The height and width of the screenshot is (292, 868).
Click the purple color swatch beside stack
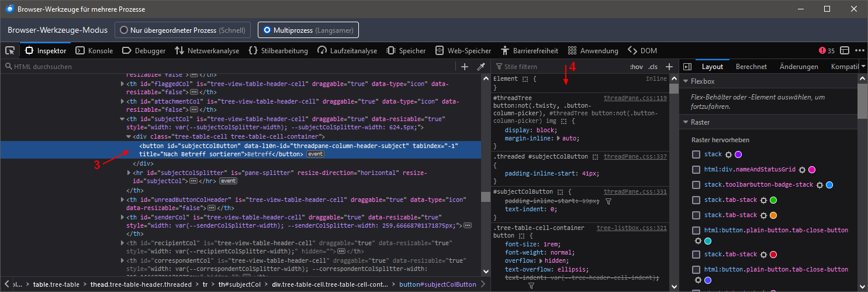point(738,154)
